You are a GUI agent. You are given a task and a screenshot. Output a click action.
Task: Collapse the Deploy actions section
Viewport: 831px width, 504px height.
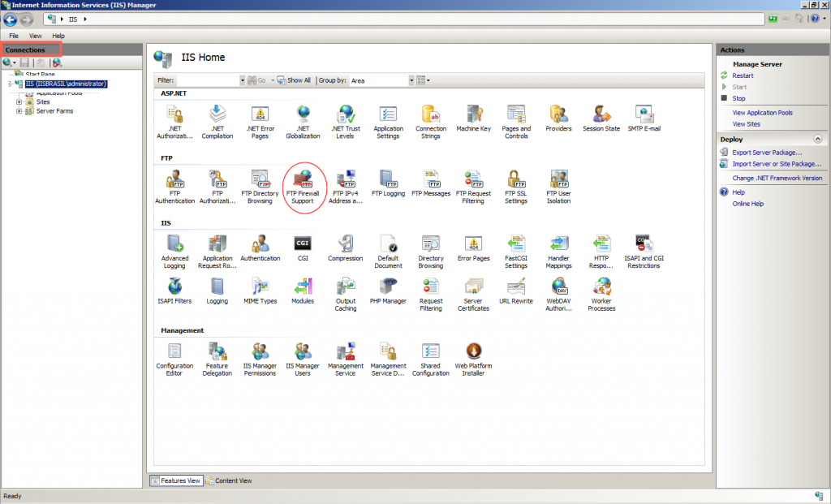pos(818,139)
